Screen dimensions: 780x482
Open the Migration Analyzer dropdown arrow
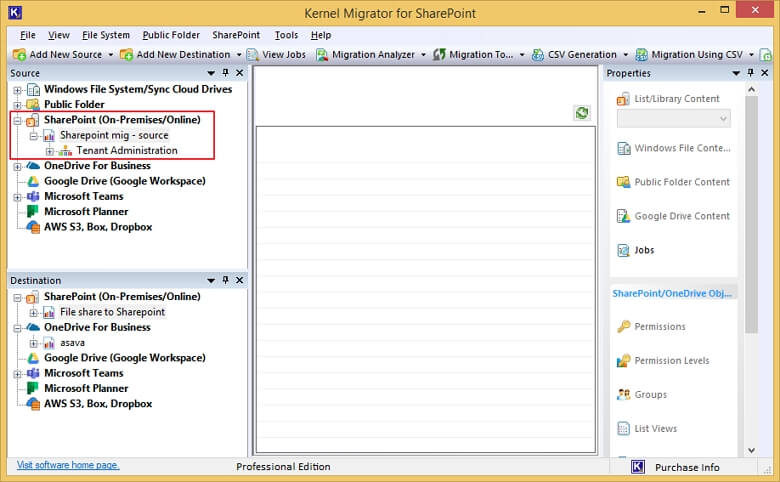coord(423,55)
